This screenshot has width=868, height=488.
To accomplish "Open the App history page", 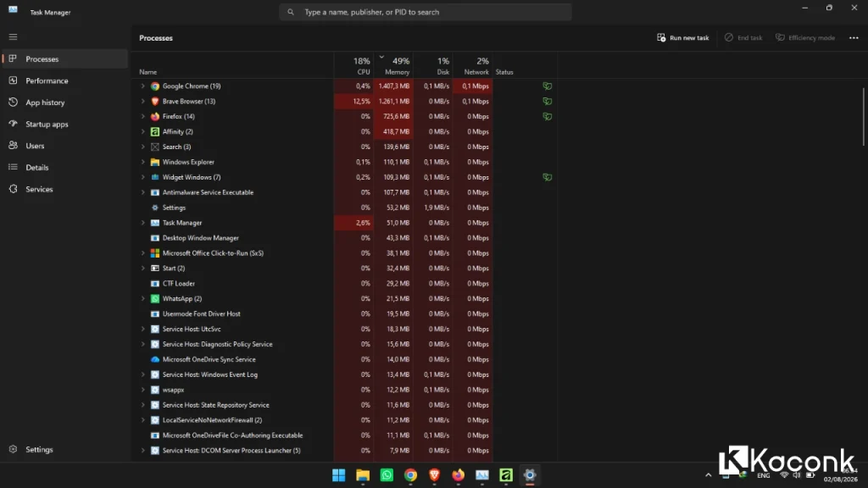I will pos(64,103).
